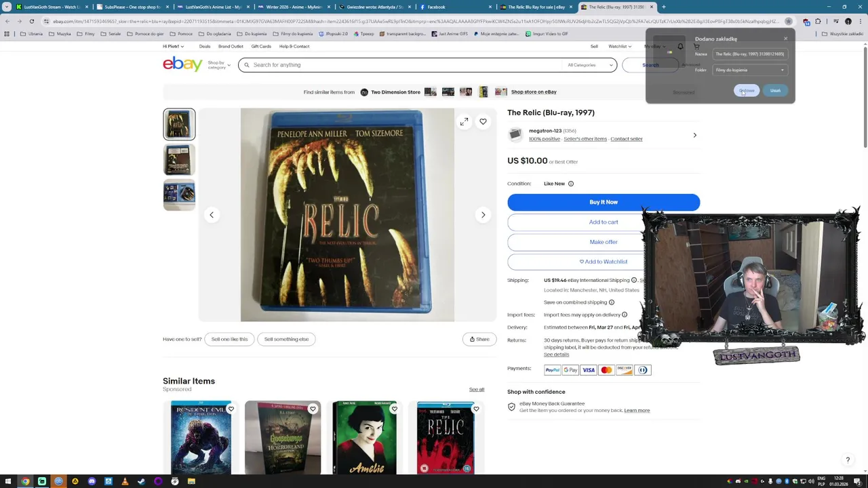Viewport: 868px width, 488px height.
Task: Open File Explorer from the taskbar
Action: point(191,481)
